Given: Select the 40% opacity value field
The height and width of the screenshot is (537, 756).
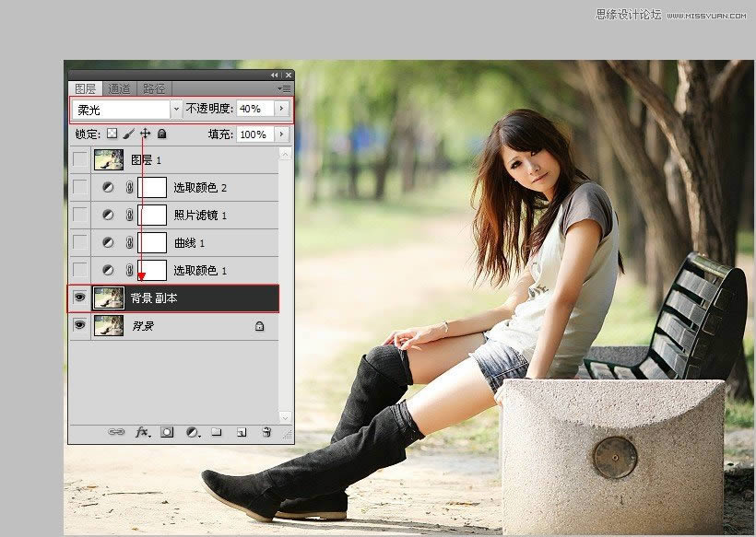Looking at the screenshot, I should 251,109.
